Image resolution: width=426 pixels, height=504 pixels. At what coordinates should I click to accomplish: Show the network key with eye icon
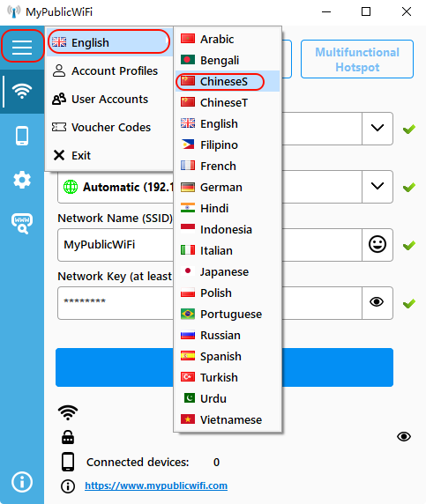pos(377,302)
